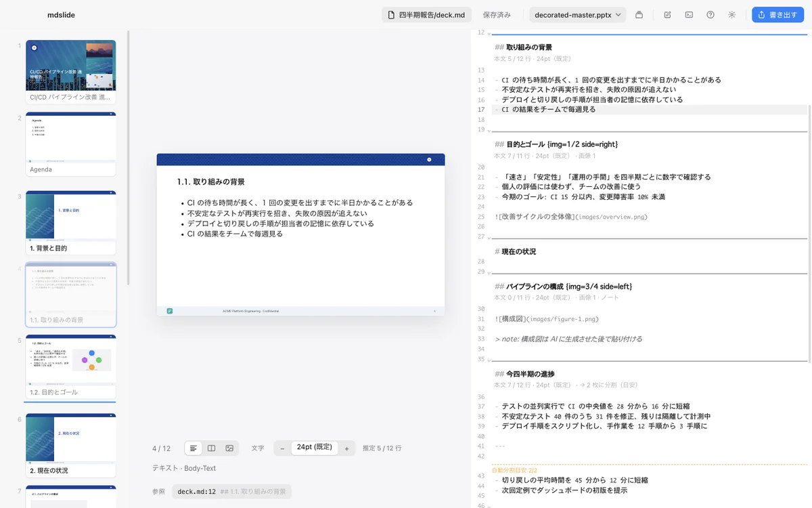Click editor line 切り戻しの平均時間を 45 分から
The image size is (812, 508).
[x=650, y=480]
